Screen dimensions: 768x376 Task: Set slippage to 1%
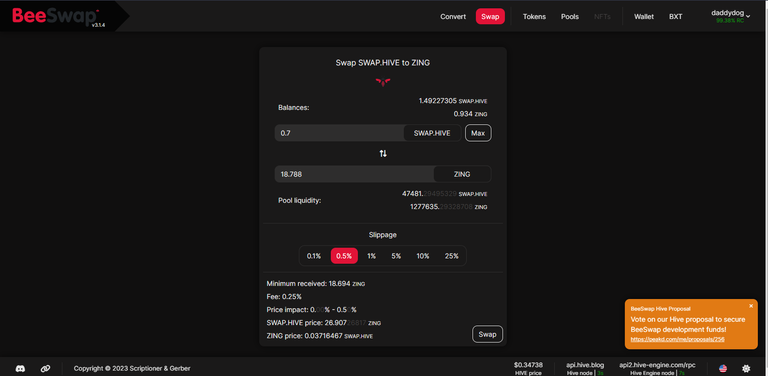pos(372,256)
